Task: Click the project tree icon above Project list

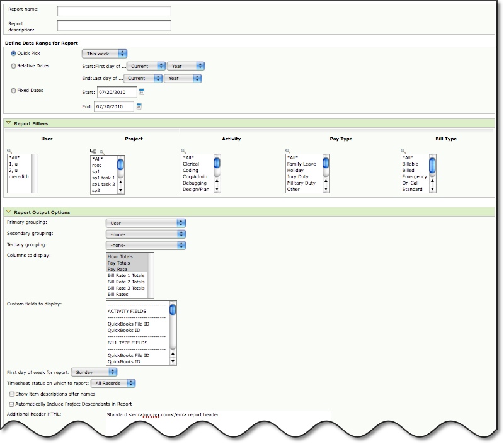Action: click(x=94, y=151)
